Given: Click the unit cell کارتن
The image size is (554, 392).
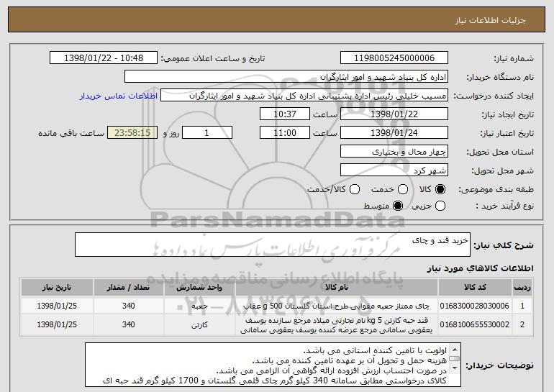Looking at the screenshot, I should point(199,325).
